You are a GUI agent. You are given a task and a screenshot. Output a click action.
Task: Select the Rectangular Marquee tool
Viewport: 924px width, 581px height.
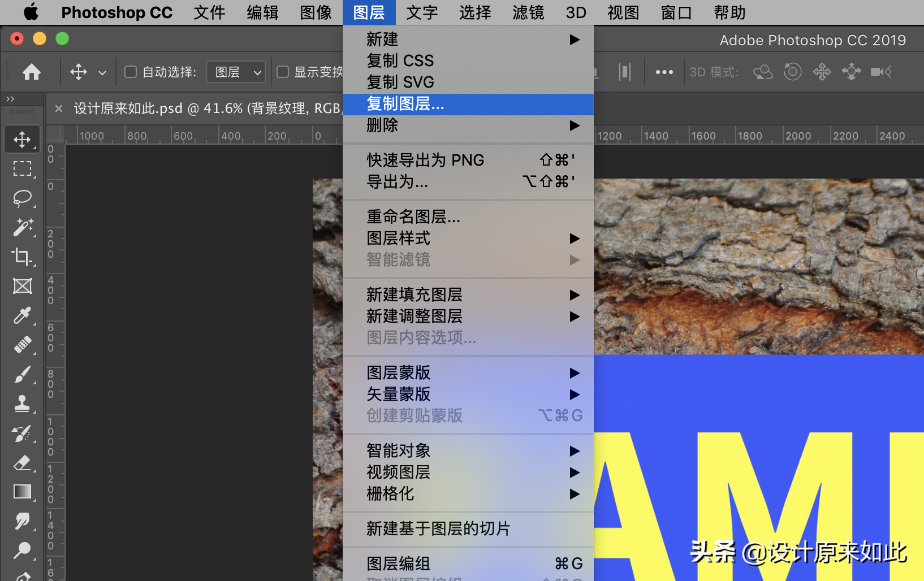(x=22, y=168)
